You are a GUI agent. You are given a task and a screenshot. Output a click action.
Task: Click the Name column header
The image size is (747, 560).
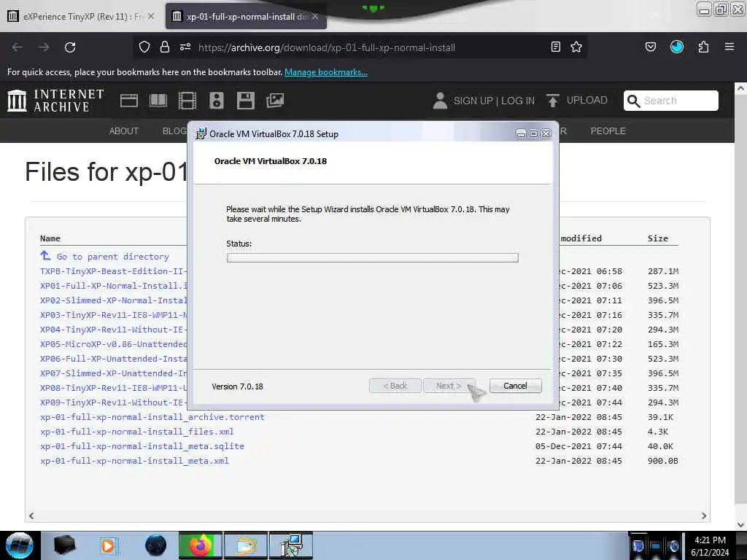point(50,238)
